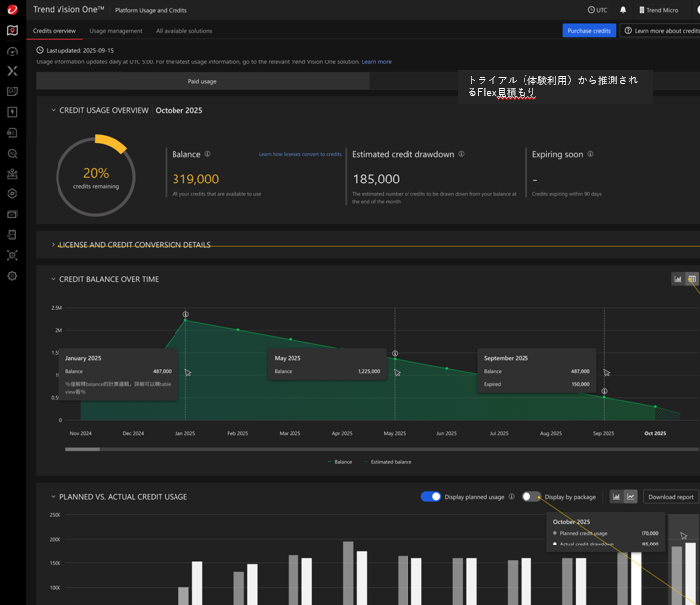Open the envelope email icon in the sidebar

(x=12, y=214)
